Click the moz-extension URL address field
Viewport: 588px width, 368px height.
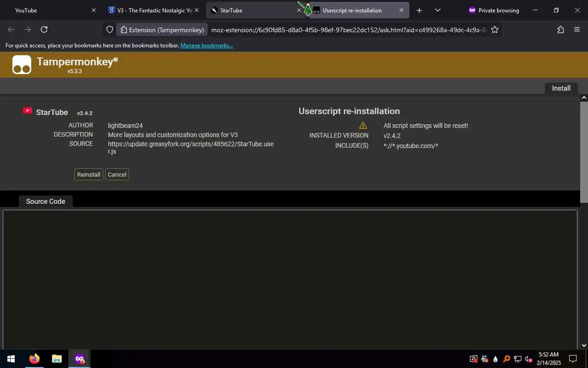pyautogui.click(x=348, y=30)
